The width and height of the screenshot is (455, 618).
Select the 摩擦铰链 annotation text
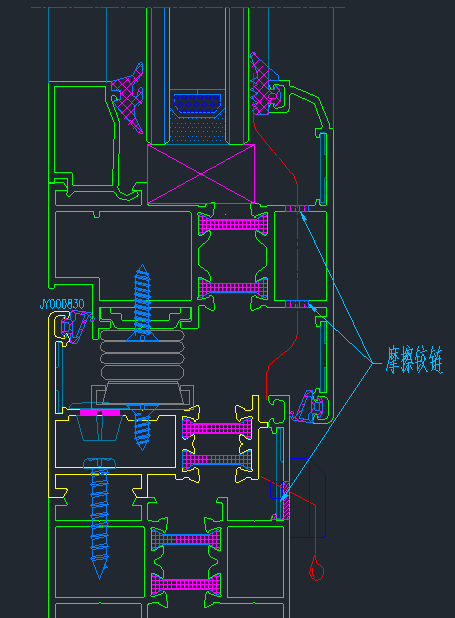(414, 360)
